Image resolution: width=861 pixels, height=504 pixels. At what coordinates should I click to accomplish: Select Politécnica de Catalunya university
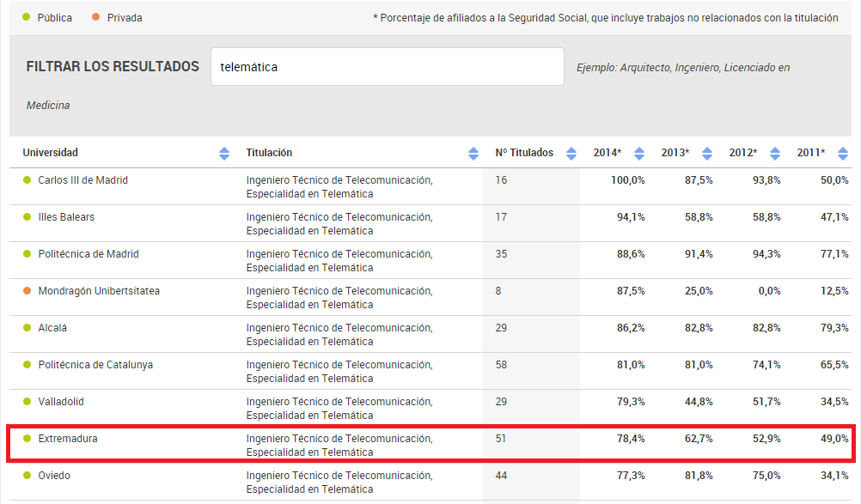[95, 365]
